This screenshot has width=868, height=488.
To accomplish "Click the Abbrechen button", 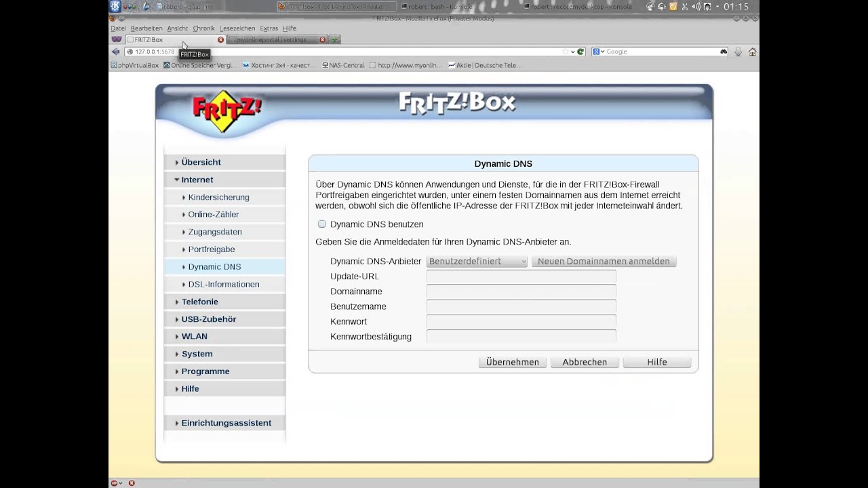I will [585, 362].
